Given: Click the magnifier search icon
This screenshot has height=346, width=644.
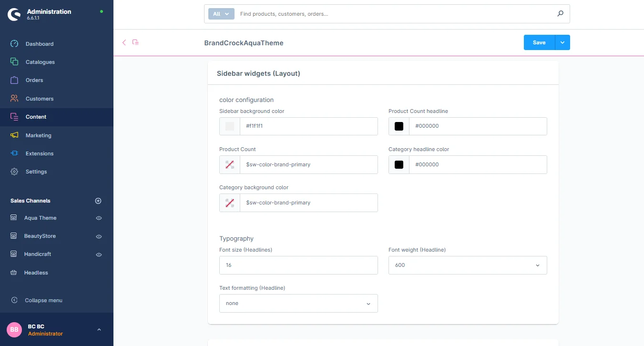Looking at the screenshot, I should point(560,14).
